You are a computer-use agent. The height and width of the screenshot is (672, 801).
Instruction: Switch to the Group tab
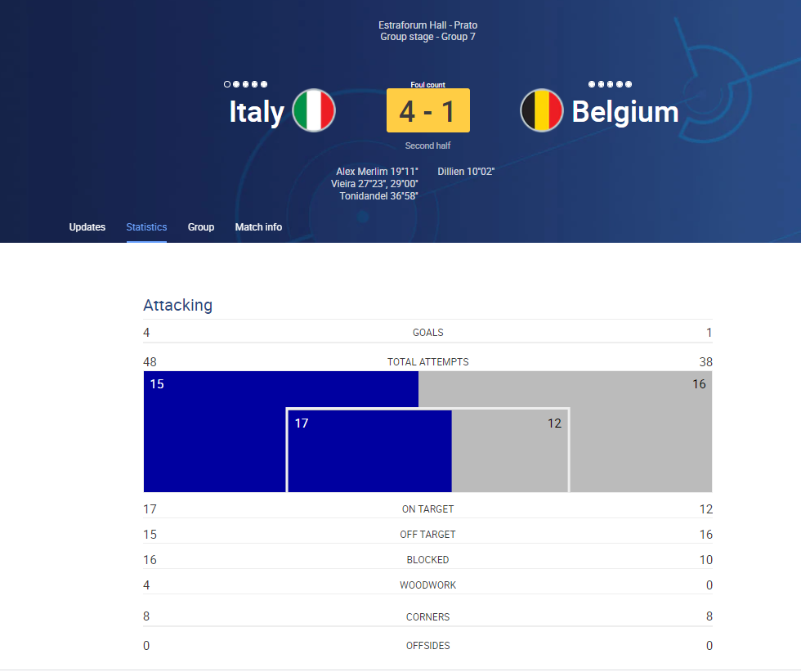pos(201,227)
